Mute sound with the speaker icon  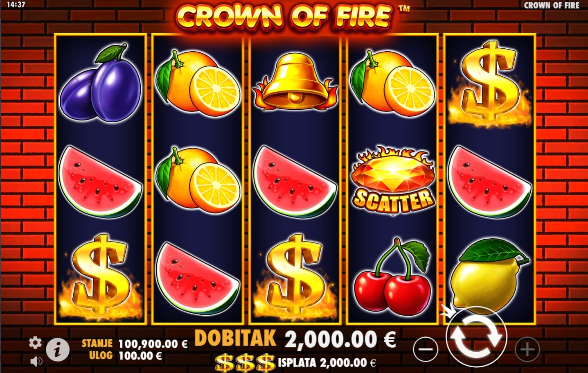pos(36,361)
